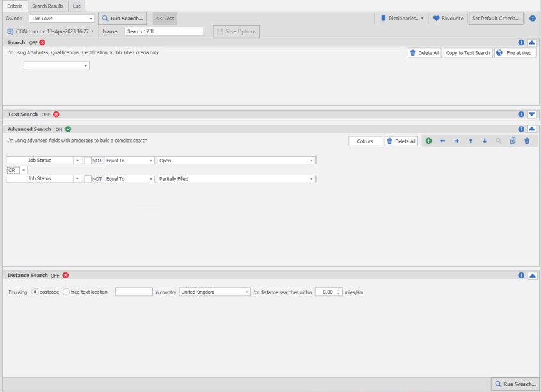Add a new criteria row with green plus
This screenshot has width=541, height=392.
[x=428, y=141]
